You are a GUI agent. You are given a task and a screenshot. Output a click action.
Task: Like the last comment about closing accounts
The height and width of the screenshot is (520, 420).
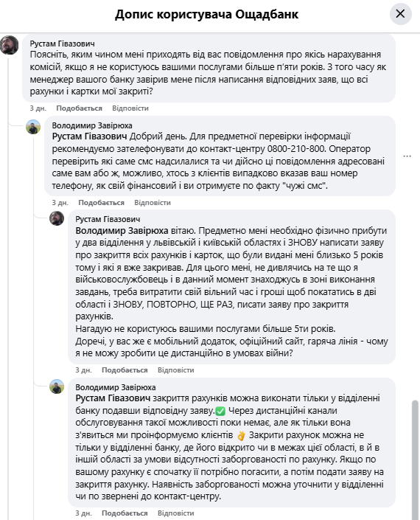pyautogui.click(x=125, y=513)
